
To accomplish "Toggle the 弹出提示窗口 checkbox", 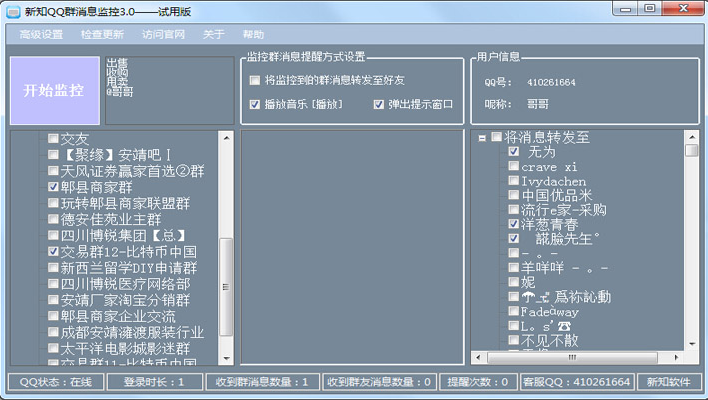I will tap(379, 104).
